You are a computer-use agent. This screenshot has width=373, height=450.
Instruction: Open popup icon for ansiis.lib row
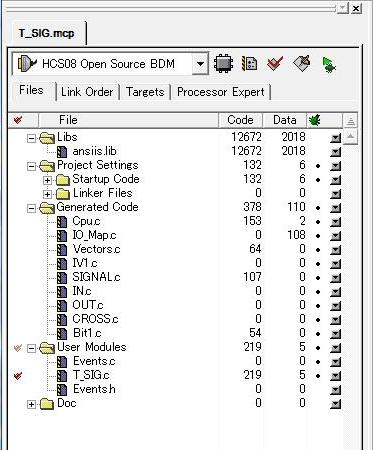click(336, 152)
